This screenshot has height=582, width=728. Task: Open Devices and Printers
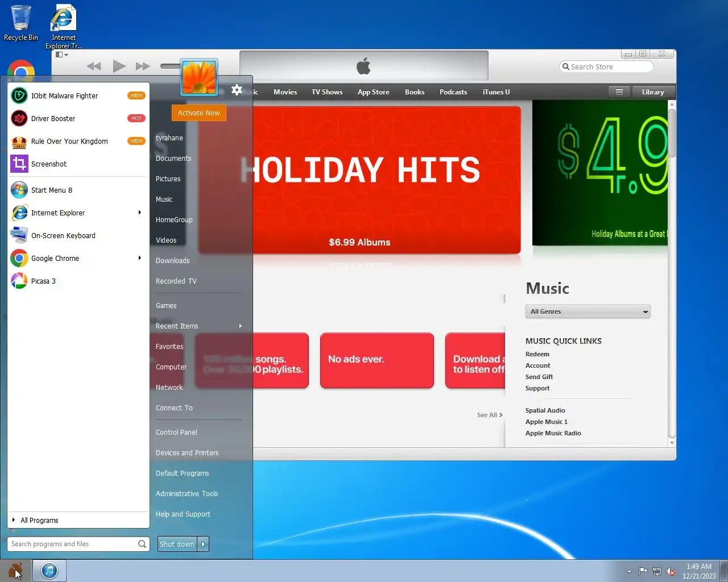tap(187, 453)
